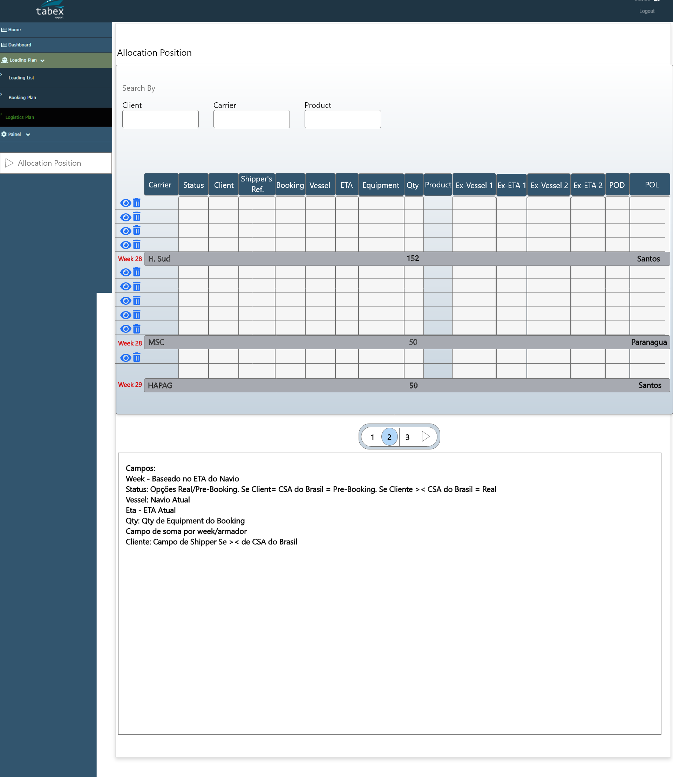Open the Loading List submenu item
Image resolution: width=673 pixels, height=784 pixels.
21,77
